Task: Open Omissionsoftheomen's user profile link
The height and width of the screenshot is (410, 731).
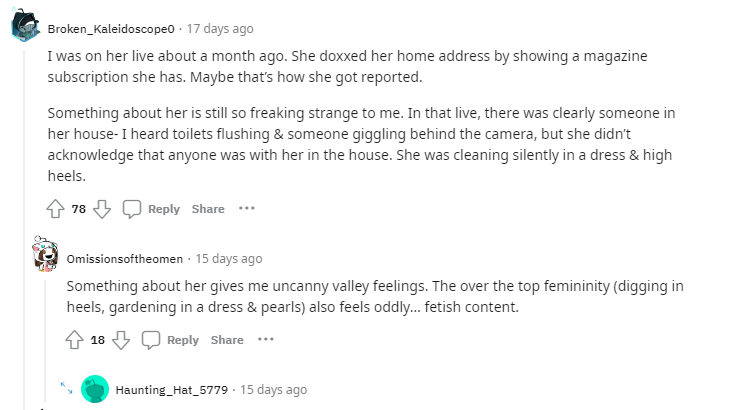Action: coord(127,258)
